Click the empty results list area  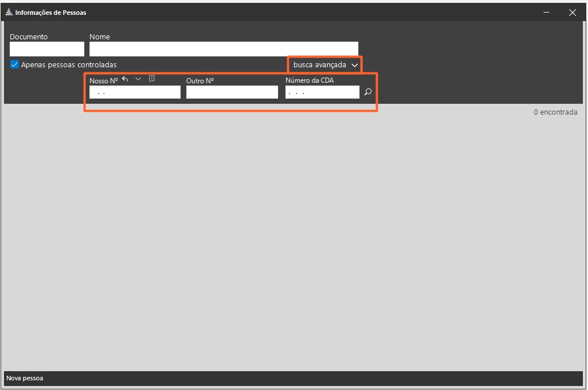(x=293, y=239)
